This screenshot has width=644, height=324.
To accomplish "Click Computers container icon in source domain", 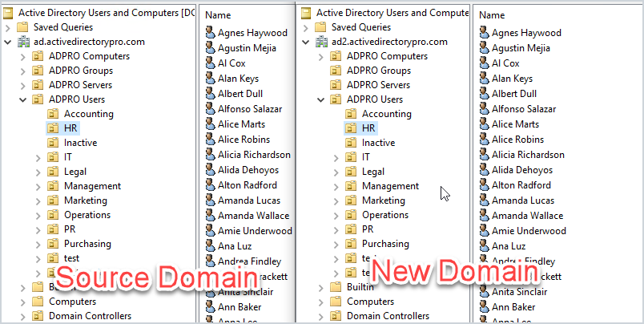I will point(38,302).
